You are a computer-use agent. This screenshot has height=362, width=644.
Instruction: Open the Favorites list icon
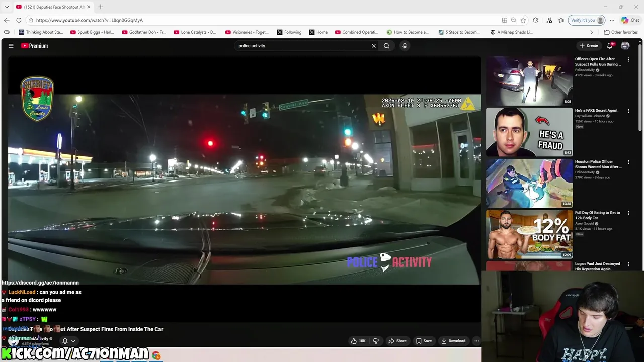point(561,20)
